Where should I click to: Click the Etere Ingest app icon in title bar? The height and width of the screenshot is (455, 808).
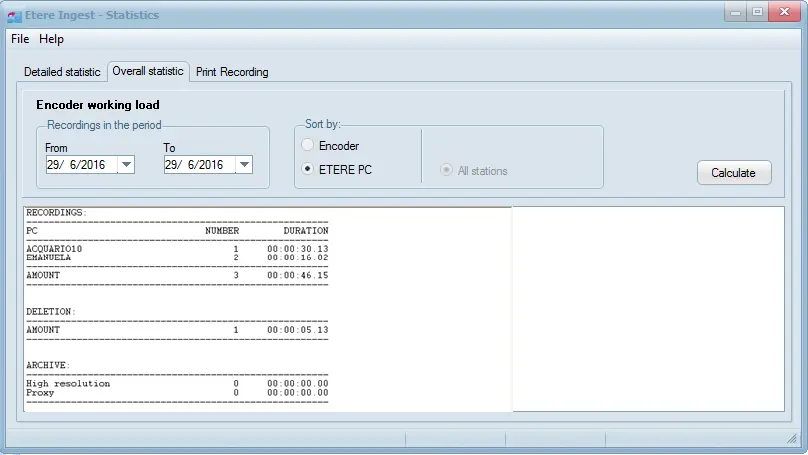tap(14, 16)
